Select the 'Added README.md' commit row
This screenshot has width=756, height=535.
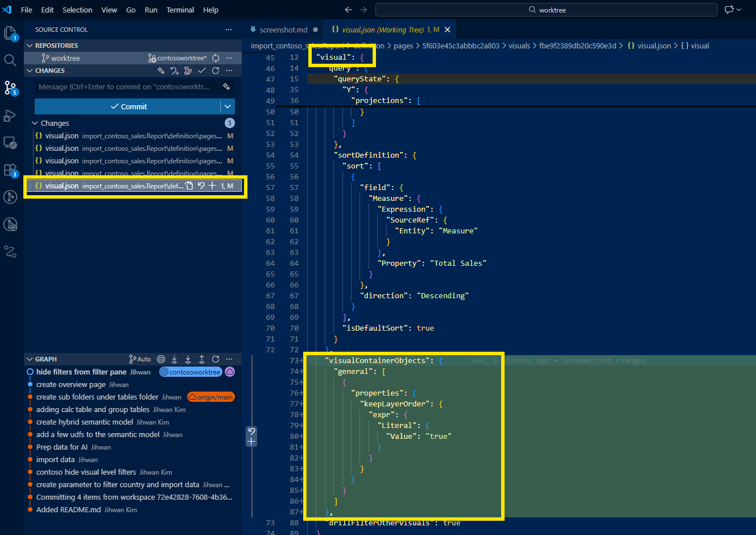coord(133,509)
